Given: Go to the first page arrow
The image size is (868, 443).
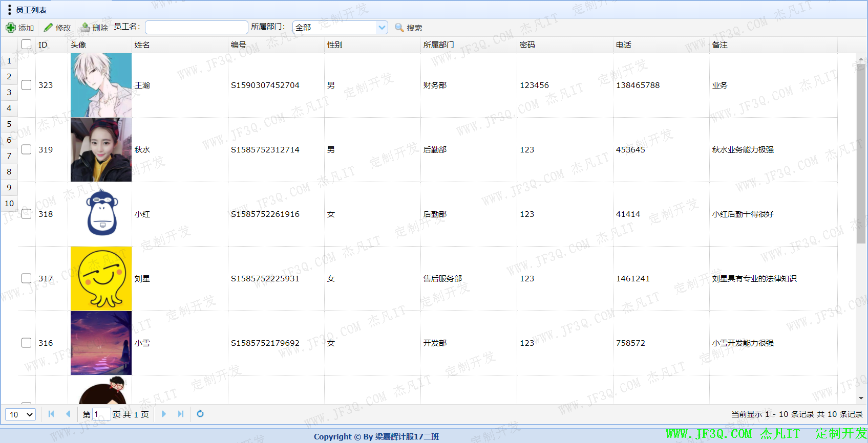Looking at the screenshot, I should pos(51,414).
